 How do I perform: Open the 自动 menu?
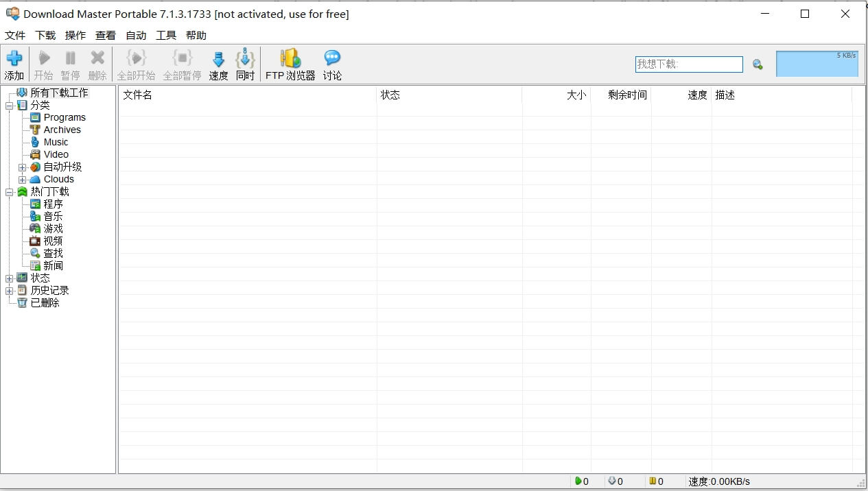coord(136,35)
